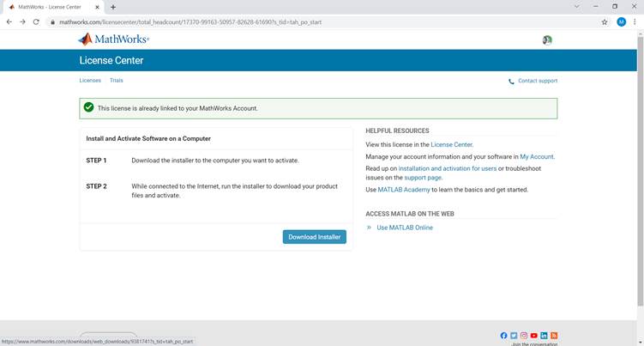This screenshot has height=346, width=644.
Task: Open the user profile avatar
Action: point(547,39)
